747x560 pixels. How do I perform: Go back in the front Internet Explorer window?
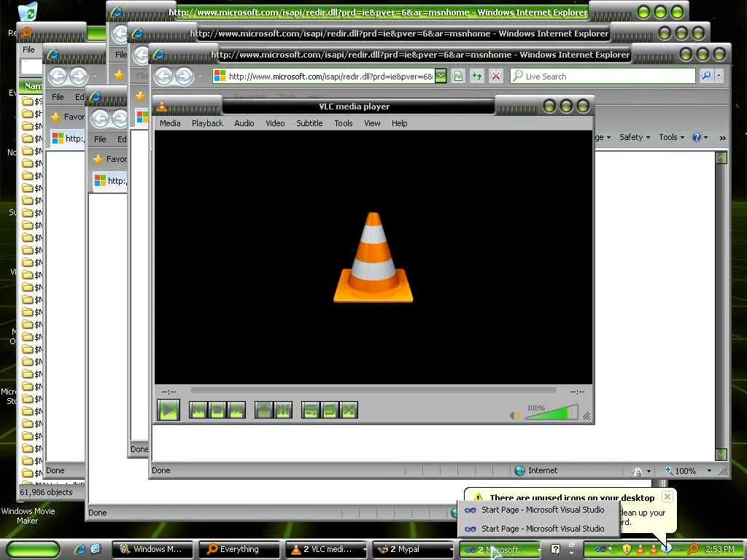[164, 76]
